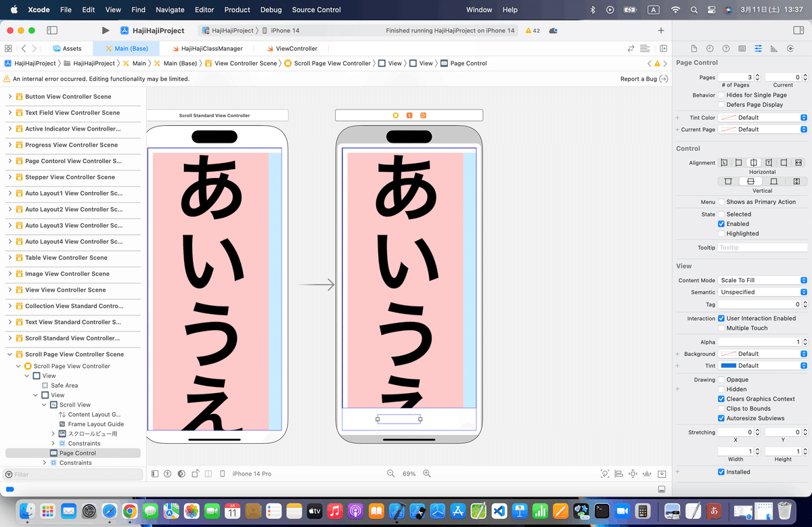
Task: Enable Hides for Single Page
Action: click(x=721, y=95)
